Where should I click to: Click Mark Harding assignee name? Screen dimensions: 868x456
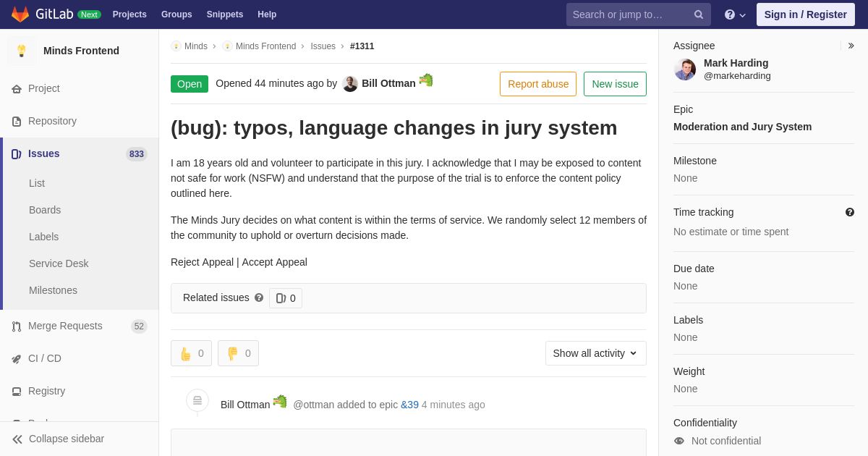[x=736, y=63]
